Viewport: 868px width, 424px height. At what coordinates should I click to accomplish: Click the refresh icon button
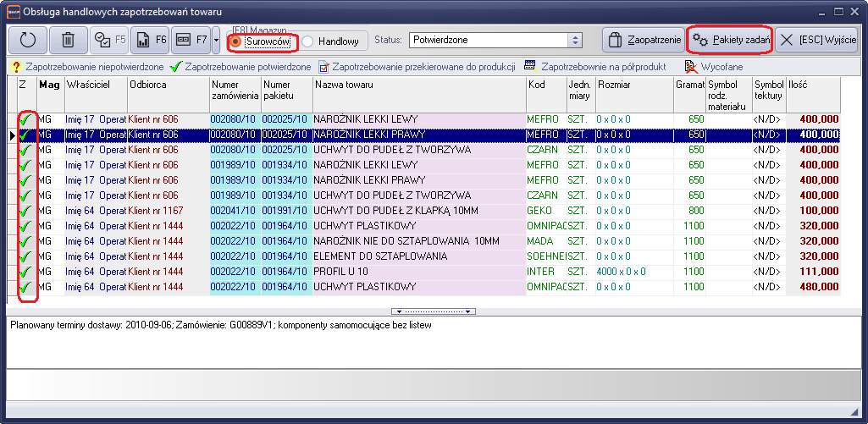[x=27, y=40]
